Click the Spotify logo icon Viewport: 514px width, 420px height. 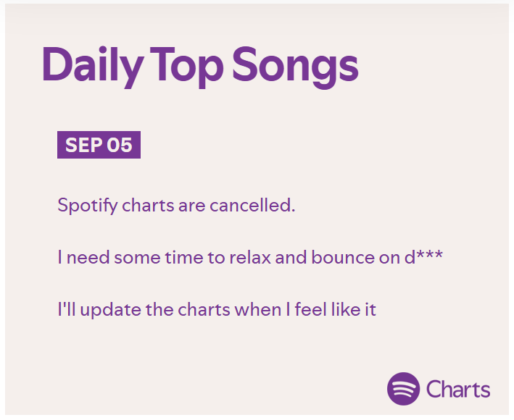(403, 389)
